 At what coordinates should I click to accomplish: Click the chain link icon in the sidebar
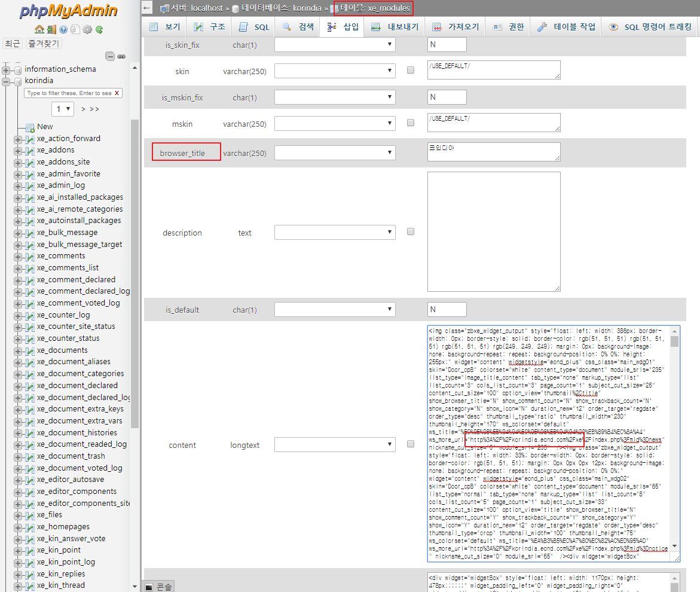[121, 56]
